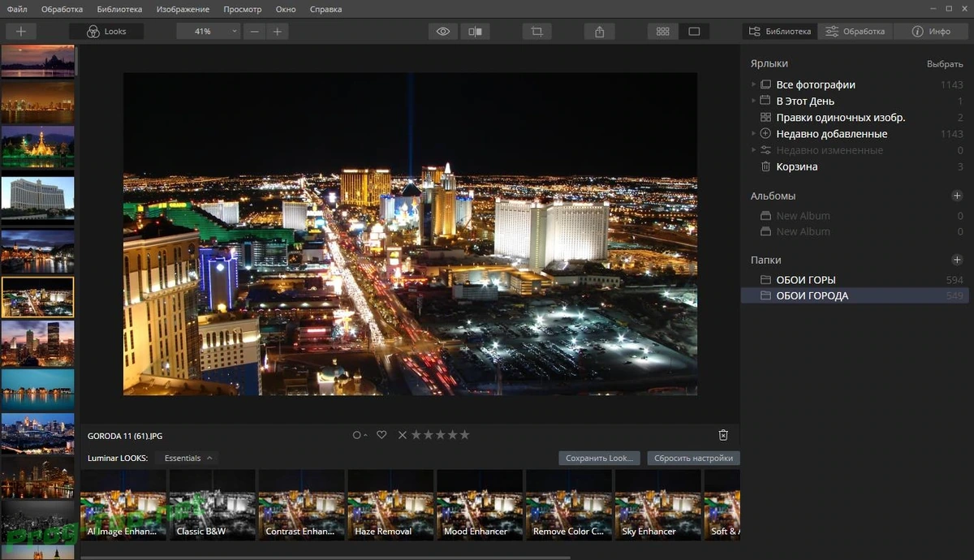Expand the Недавно добавленные arrow

click(753, 133)
